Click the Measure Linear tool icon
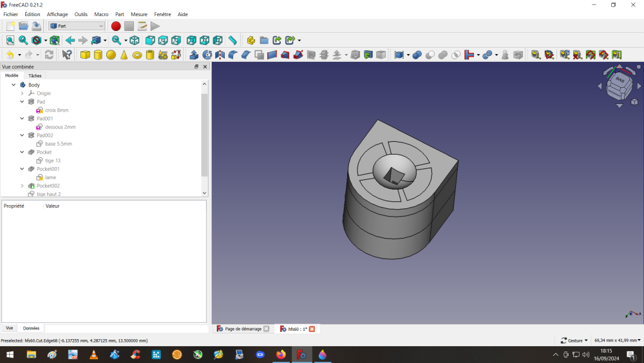 click(536, 55)
